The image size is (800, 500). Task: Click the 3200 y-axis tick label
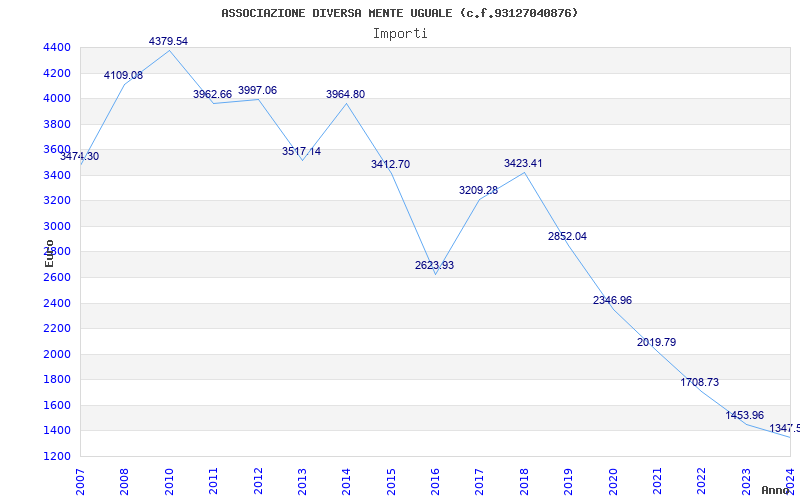(57, 201)
